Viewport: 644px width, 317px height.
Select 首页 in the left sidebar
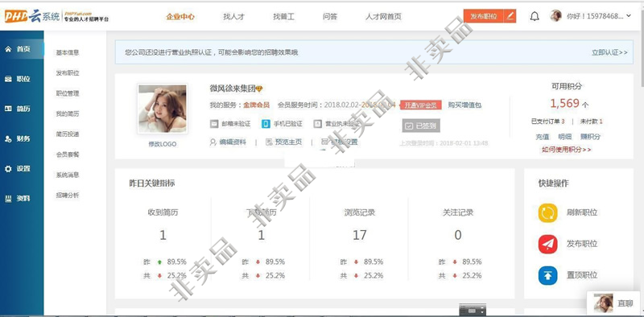pyautogui.click(x=22, y=49)
